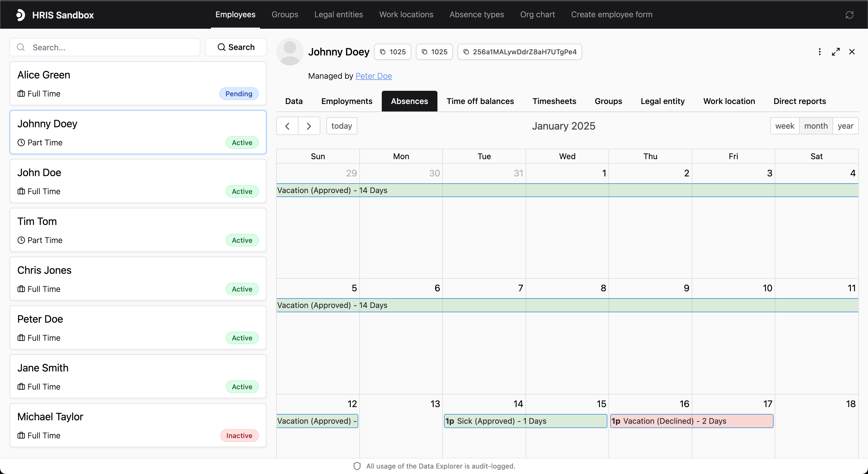Click the magnifier icon in search field

[21, 47]
